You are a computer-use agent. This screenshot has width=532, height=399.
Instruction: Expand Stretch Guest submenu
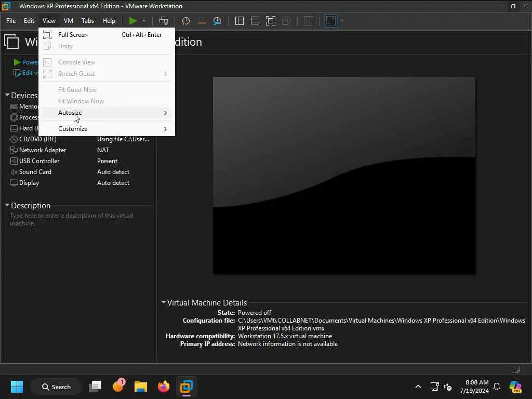(x=107, y=74)
